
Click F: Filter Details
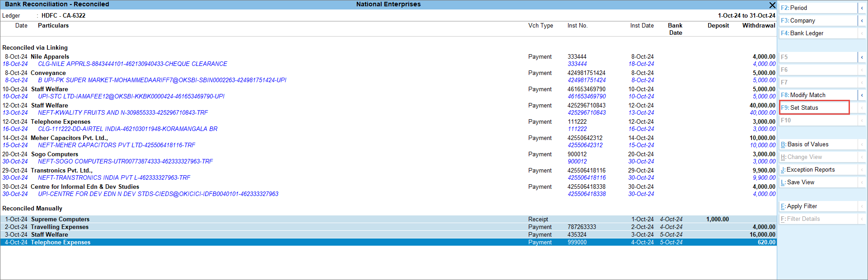(818, 219)
